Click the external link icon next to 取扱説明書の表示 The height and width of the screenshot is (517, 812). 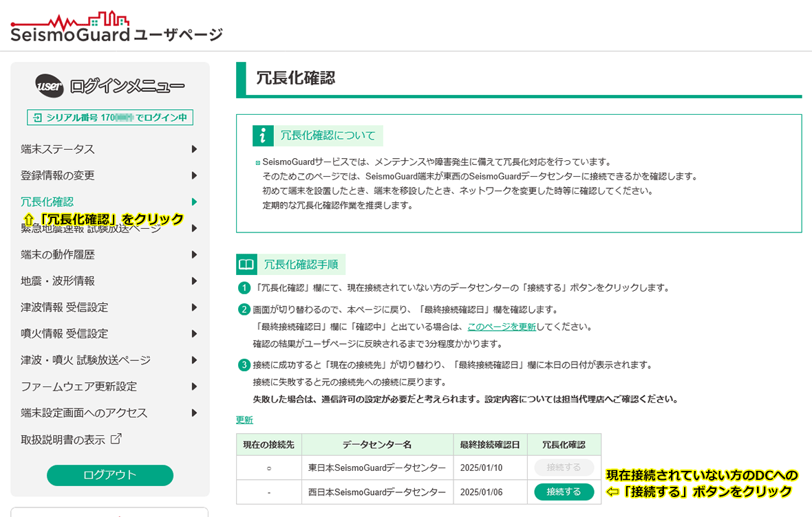tap(116, 439)
